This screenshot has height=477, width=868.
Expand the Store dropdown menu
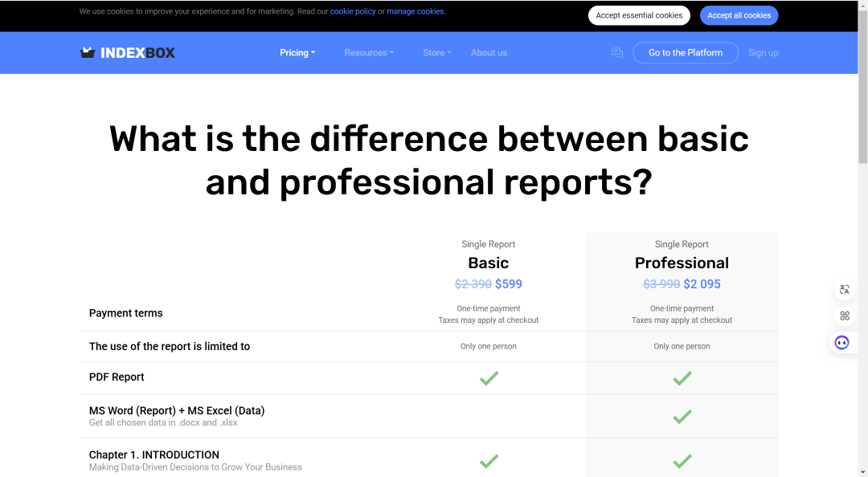[x=437, y=52]
